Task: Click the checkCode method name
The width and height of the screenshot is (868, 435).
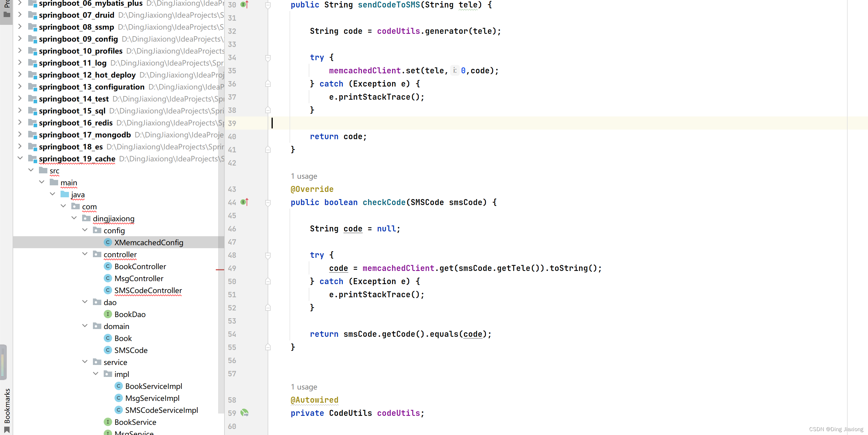Action: (x=384, y=202)
